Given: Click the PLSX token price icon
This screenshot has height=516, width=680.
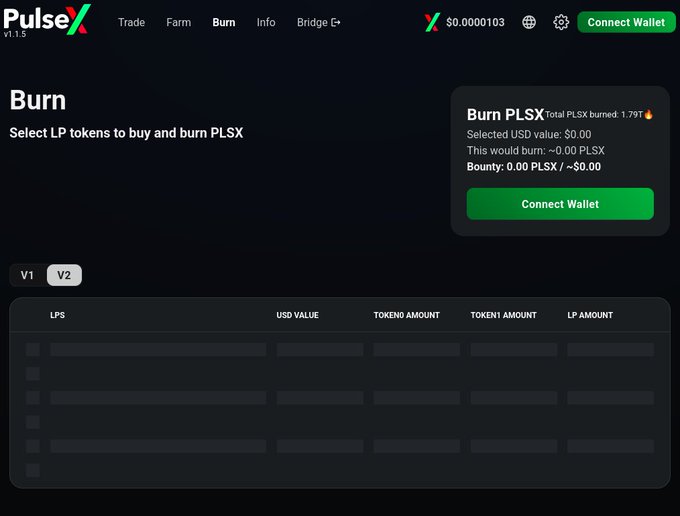Looking at the screenshot, I should pyautogui.click(x=432, y=22).
